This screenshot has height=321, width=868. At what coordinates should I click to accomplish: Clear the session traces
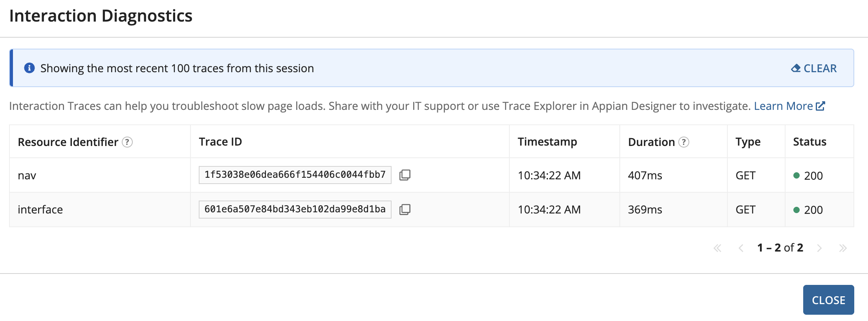coord(814,68)
